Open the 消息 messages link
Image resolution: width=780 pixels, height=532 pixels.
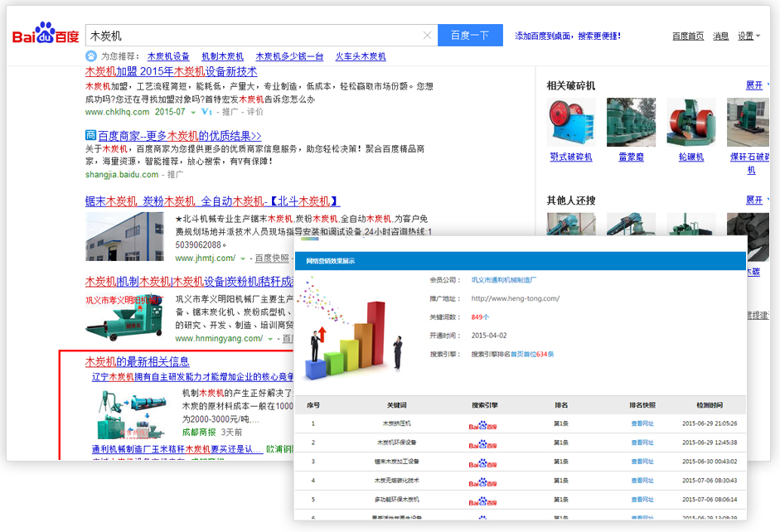click(721, 36)
